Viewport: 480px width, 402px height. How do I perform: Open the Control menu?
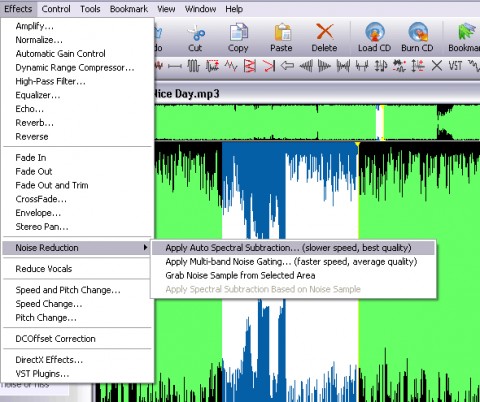56,9
